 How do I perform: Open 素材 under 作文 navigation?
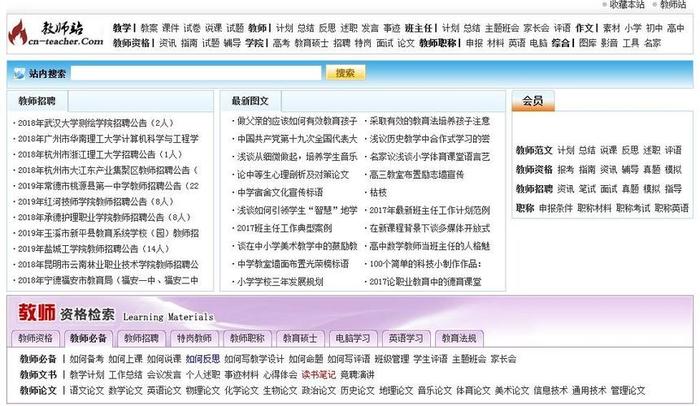(x=612, y=28)
